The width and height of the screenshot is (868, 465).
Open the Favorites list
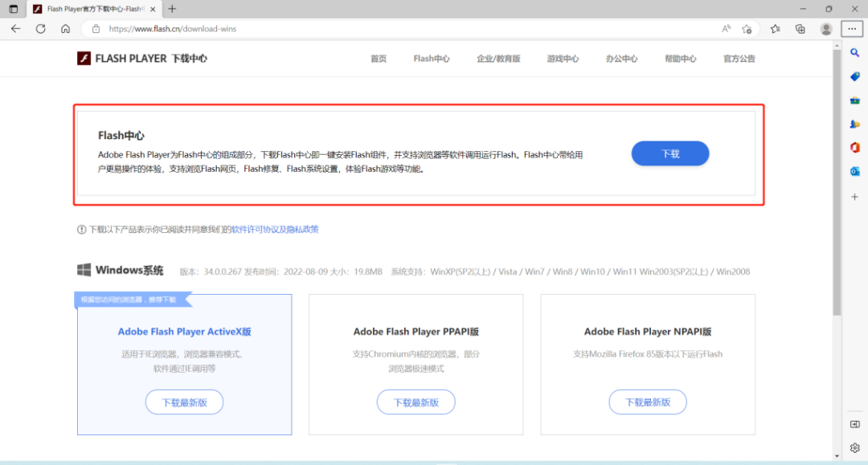pyautogui.click(x=775, y=29)
